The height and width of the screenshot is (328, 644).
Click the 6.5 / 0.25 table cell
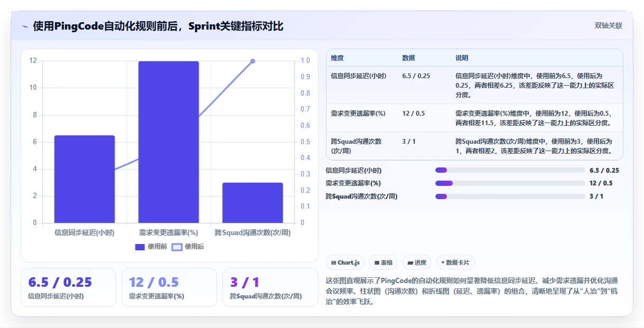(416, 76)
